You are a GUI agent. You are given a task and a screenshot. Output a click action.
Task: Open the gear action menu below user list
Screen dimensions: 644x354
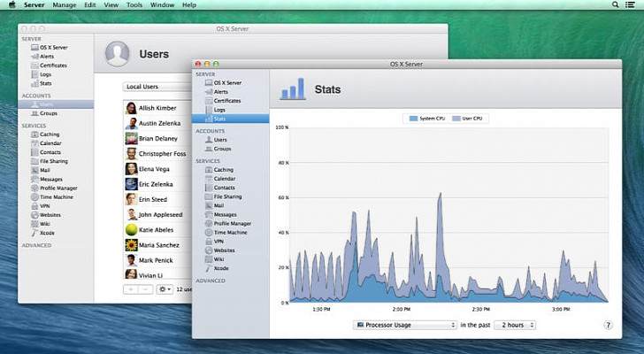tap(165, 289)
